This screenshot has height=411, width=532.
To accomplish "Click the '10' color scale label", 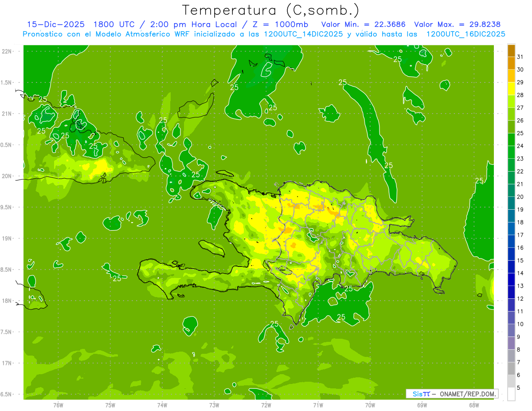I will pyautogui.click(x=520, y=324).
